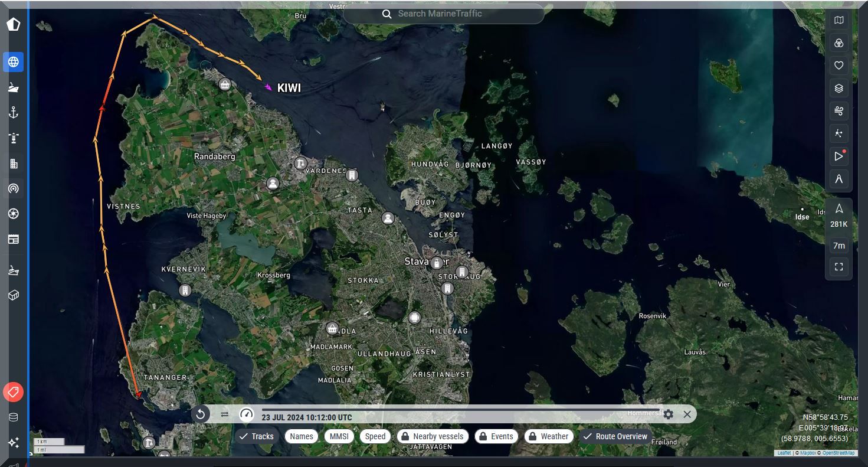This screenshot has height=467, width=868.
Task: Click the locked Nearby vessels option
Action: point(433,436)
